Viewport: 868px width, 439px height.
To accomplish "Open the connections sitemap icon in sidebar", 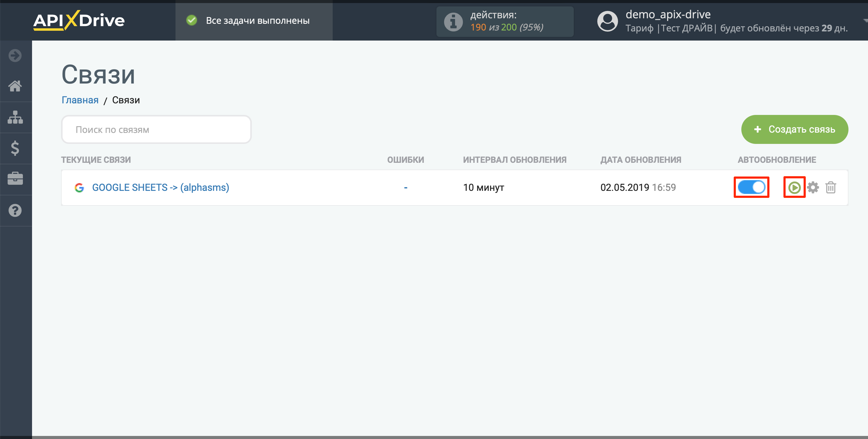I will 15,117.
